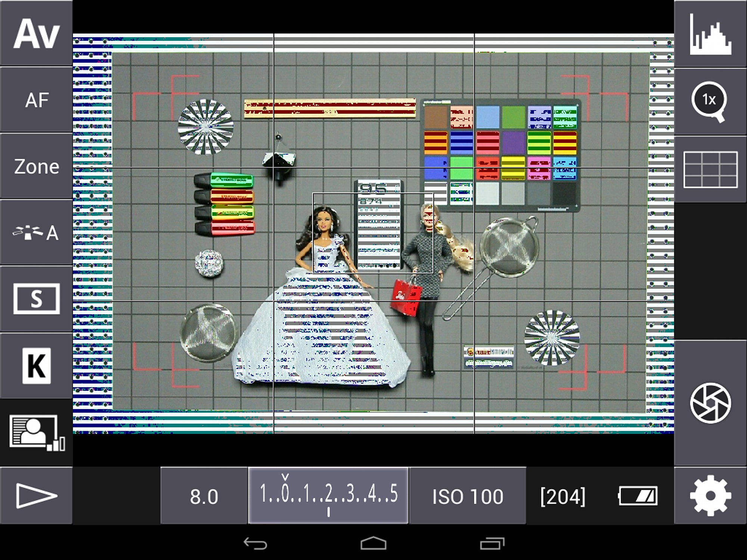This screenshot has height=560, width=747.
Task: Open the AF focus mode setting
Action: [36, 100]
